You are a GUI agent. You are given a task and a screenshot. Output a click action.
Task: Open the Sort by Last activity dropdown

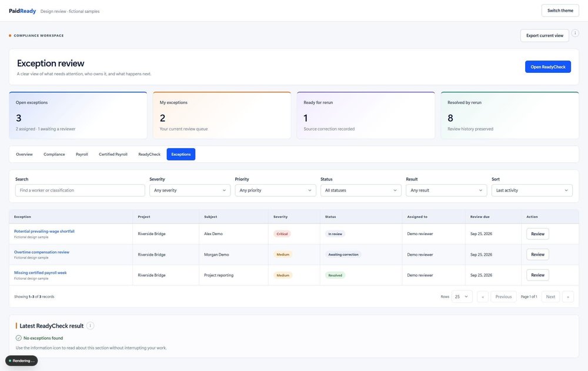[532, 190]
